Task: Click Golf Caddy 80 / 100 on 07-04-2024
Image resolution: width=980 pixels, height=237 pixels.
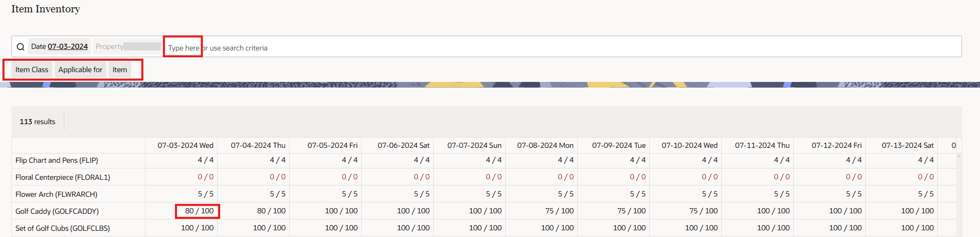Action: pos(271,211)
